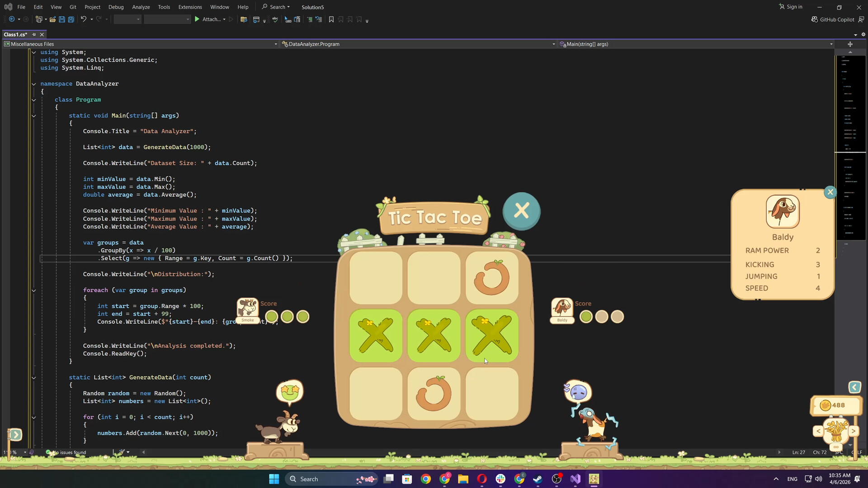Viewport: 868px width, 488px height.
Task: Collapse the class Program code block
Action: tap(33, 99)
